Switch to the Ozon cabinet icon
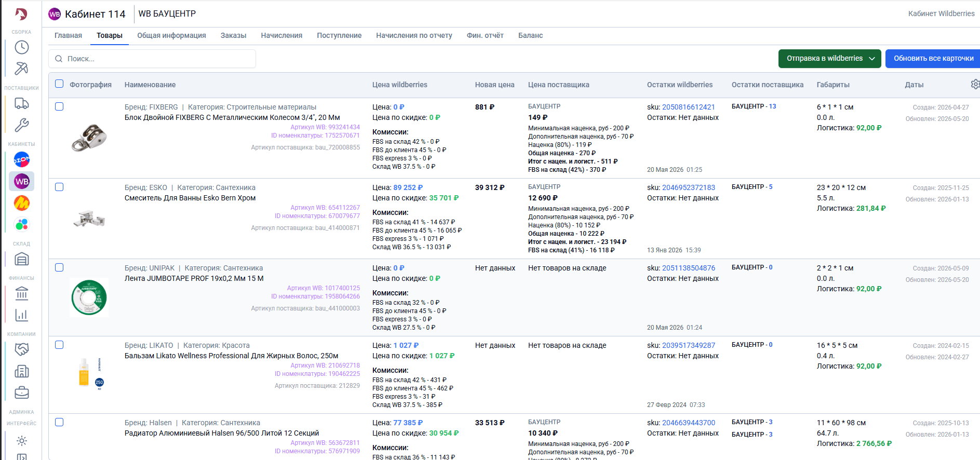980x460 pixels. [22, 159]
